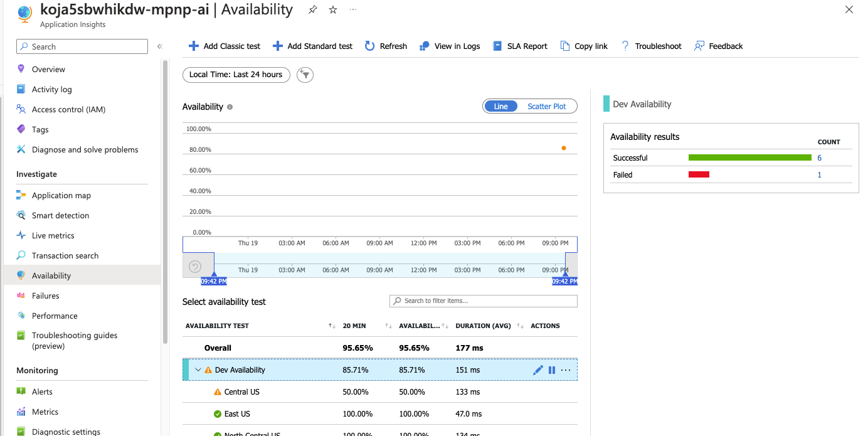Add a Standard test
Screen dimensions: 868x436
312,46
